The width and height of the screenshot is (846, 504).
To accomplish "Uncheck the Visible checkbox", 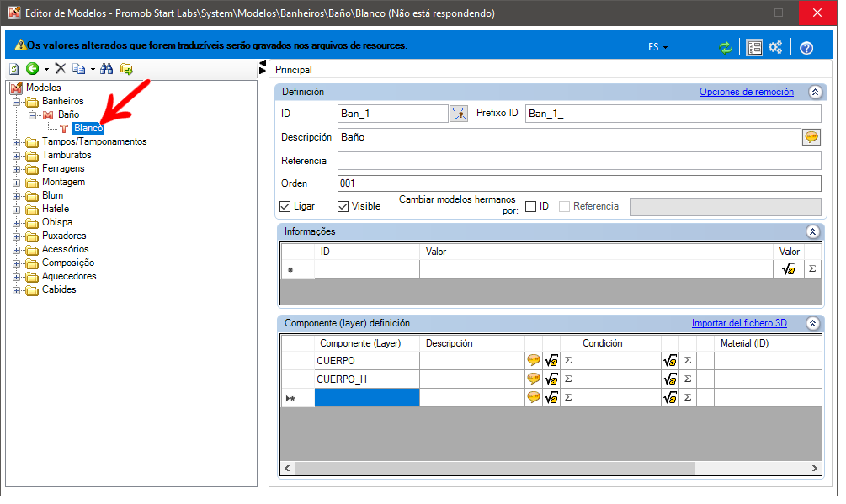I will 343,206.
